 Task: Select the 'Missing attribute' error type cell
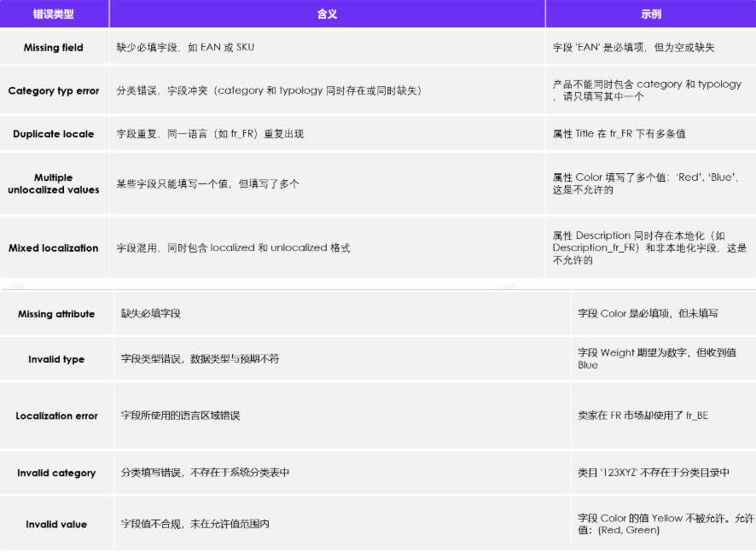pyautogui.click(x=56, y=314)
